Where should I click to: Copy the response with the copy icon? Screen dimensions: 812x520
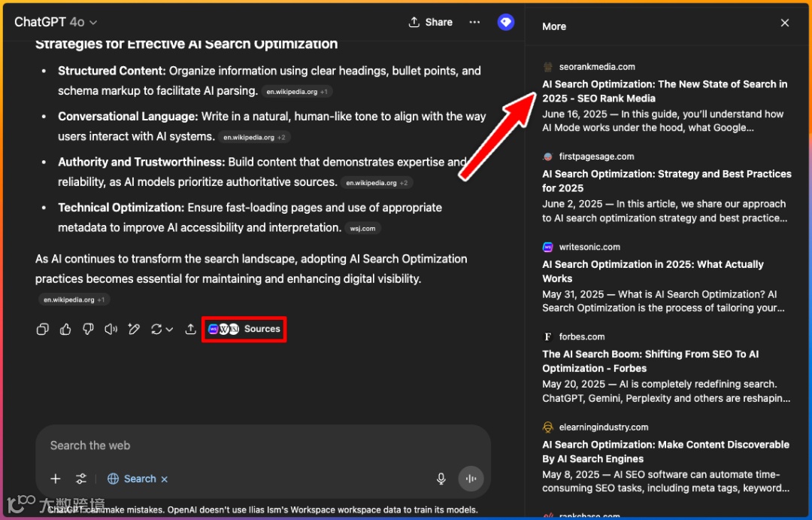click(x=42, y=329)
